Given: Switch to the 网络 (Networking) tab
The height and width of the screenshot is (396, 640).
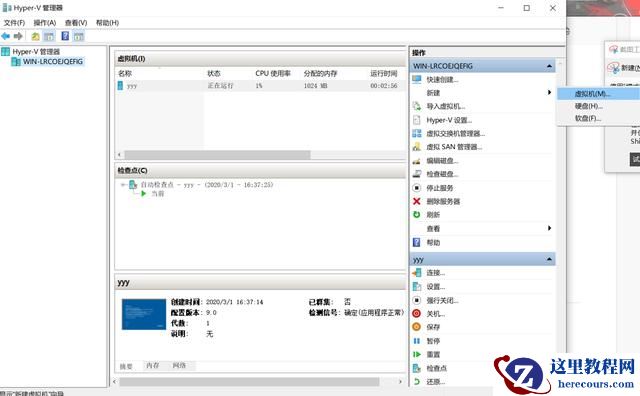Looking at the screenshot, I should (x=179, y=366).
